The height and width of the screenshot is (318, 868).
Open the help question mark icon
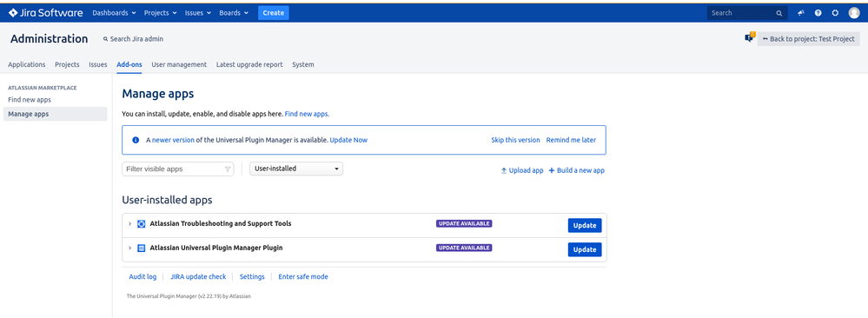818,13
